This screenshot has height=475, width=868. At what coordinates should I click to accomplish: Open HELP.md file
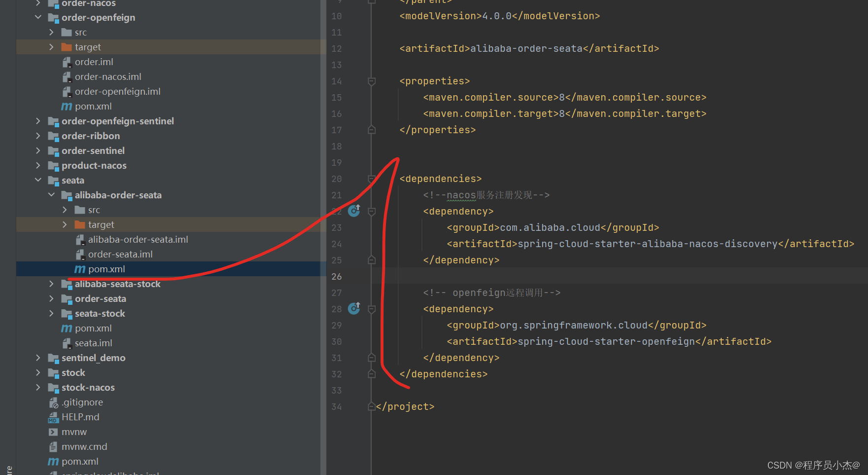point(80,417)
